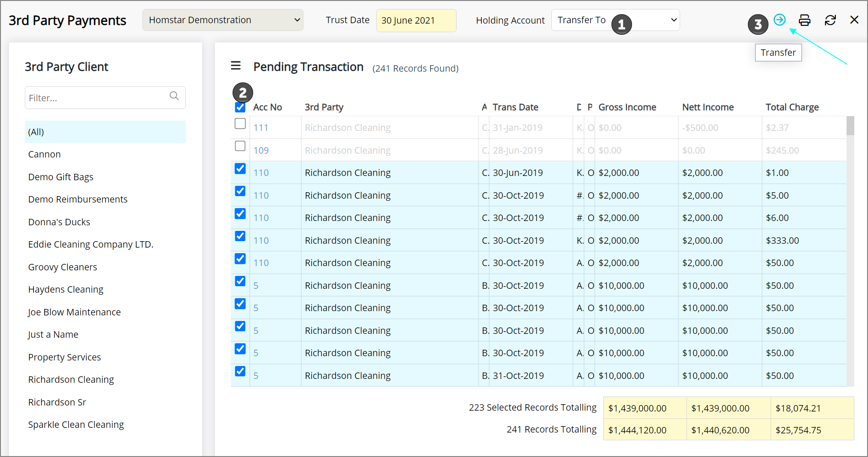868x457 pixels.
Task: Toggle the select-all checkbox in header
Action: 240,107
